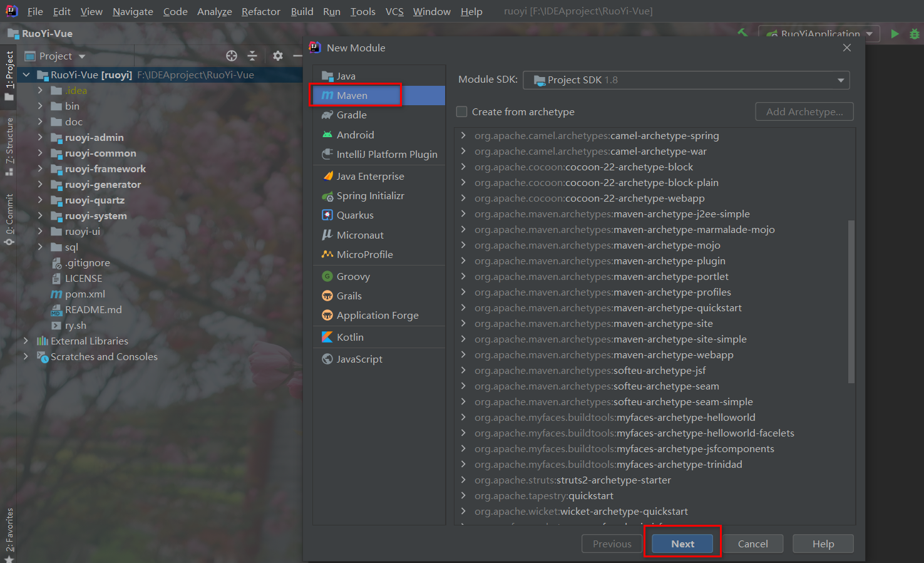Choose the Micronaut module icon
Screen dimensions: 924x563
point(327,235)
